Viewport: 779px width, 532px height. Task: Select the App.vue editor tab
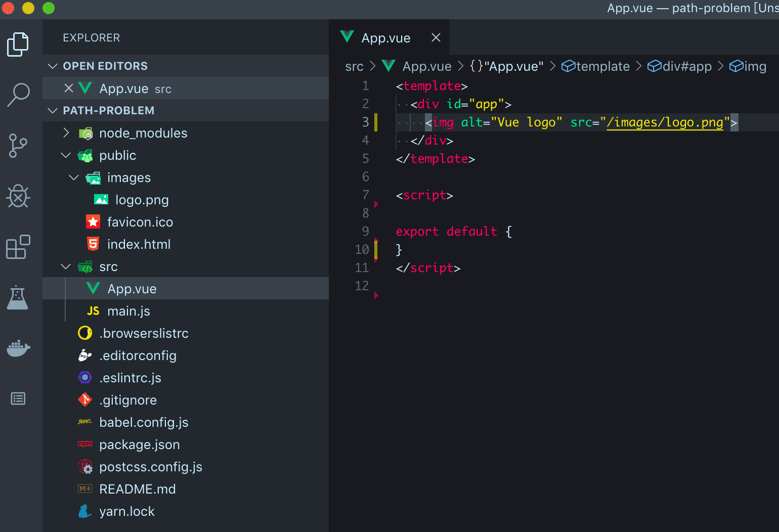tap(385, 38)
